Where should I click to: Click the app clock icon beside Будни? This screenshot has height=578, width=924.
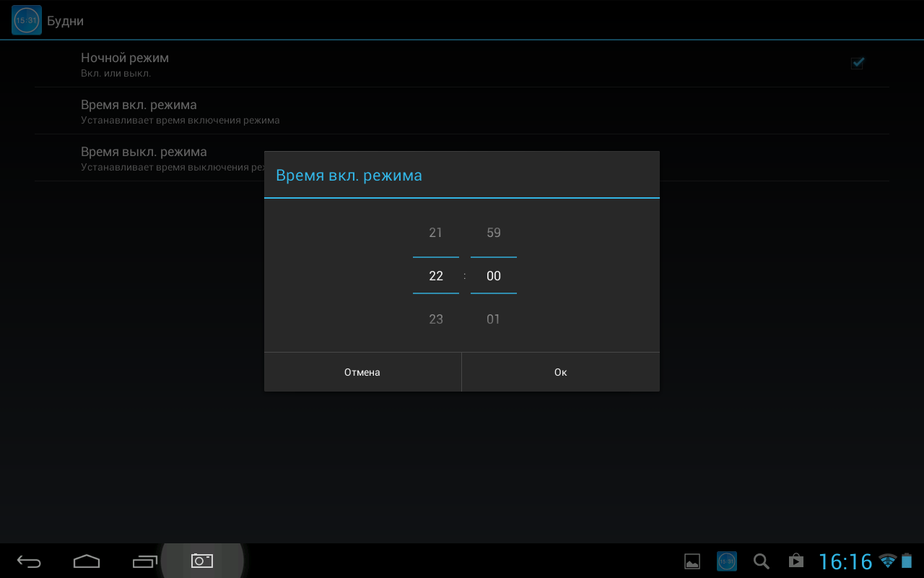pos(26,20)
